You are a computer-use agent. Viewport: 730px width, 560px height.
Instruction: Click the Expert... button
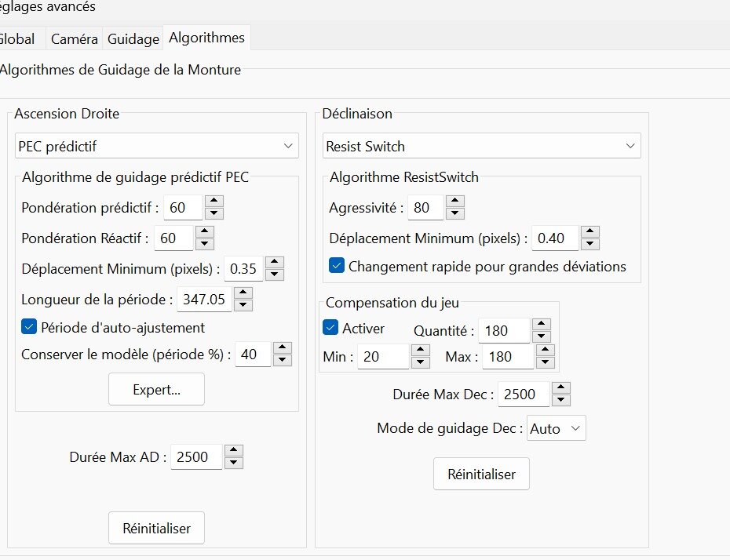tap(156, 390)
